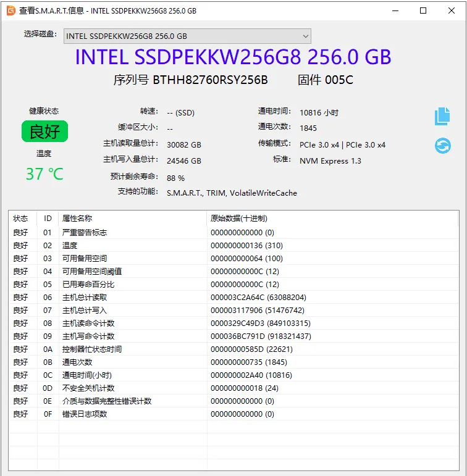Click raw value 0000329C49D3 (849103315)
Image resolution: width=467 pixels, height=476 pixels.
(261, 324)
